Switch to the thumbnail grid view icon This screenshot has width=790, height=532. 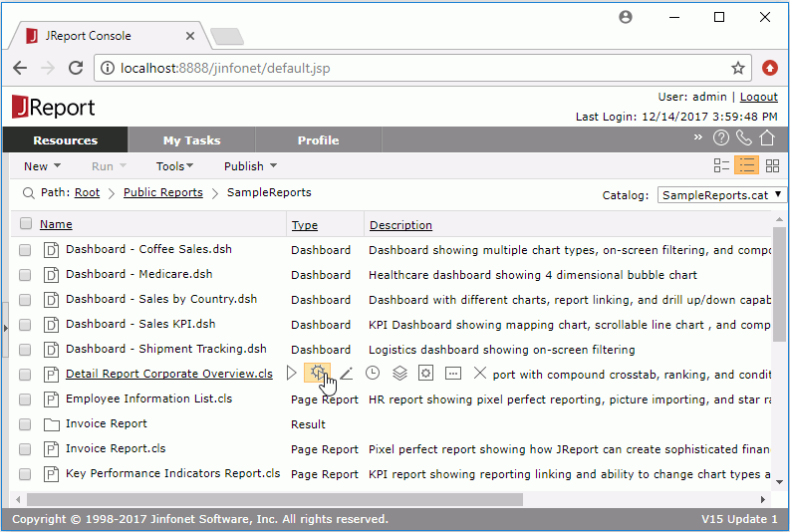point(772,165)
